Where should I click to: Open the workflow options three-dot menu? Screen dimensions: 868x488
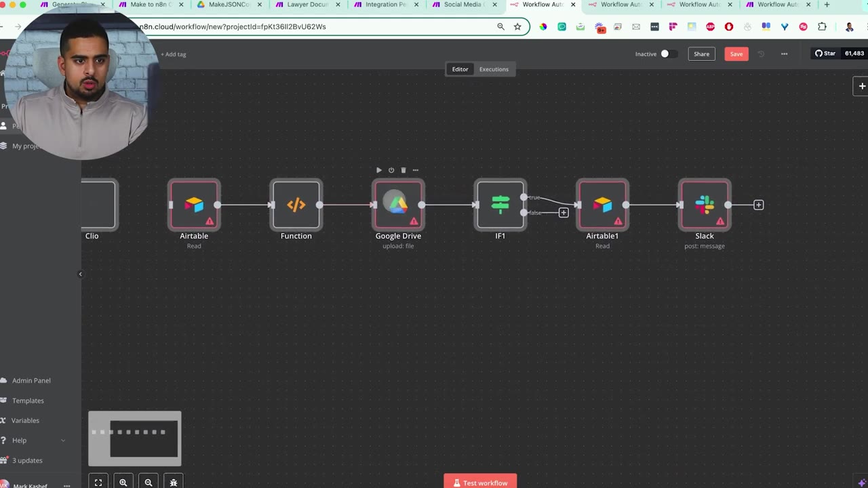pos(784,54)
